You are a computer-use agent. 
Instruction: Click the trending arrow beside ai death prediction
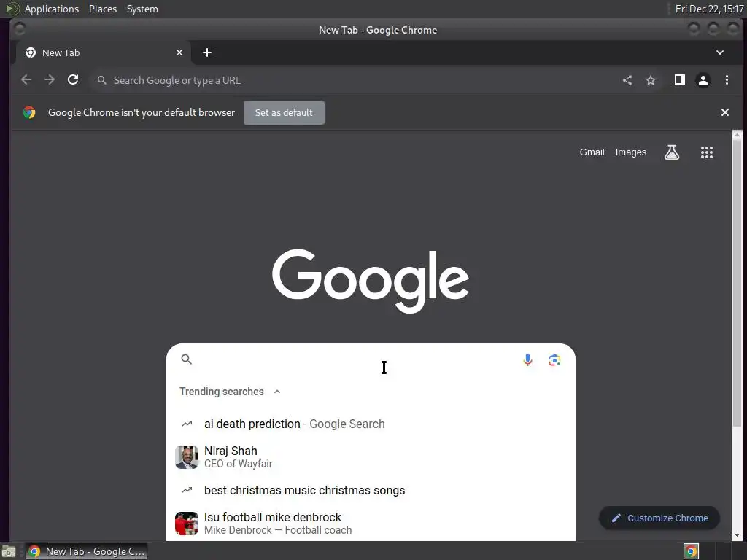click(x=187, y=424)
